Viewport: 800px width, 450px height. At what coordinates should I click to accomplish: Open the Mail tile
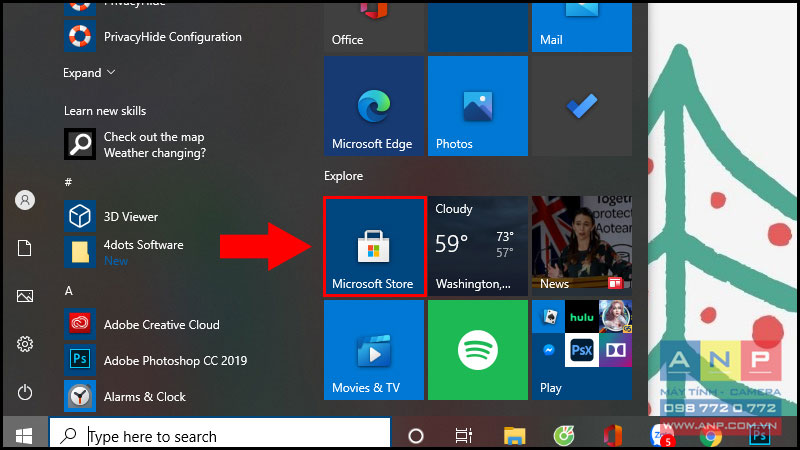click(582, 27)
